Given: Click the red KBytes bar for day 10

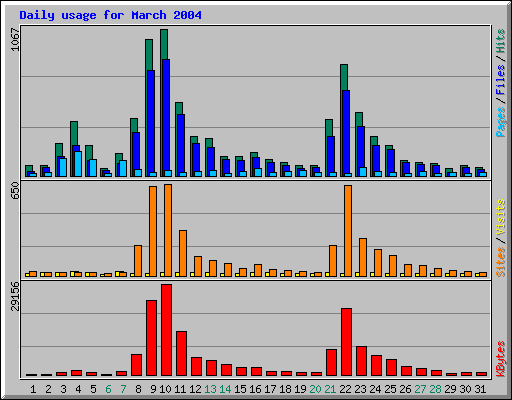Looking at the screenshot, I should 166,330.
